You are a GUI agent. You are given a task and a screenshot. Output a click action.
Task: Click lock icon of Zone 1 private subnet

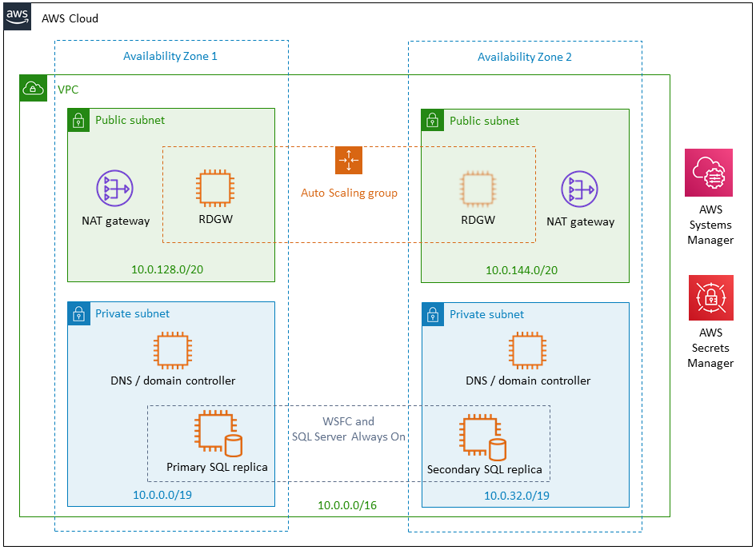pos(78,314)
